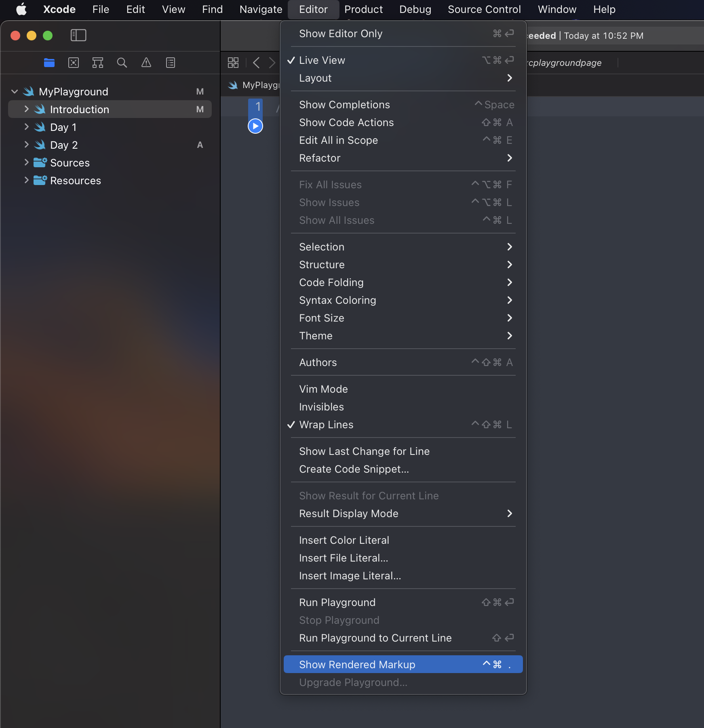This screenshot has height=728, width=704.
Task: Open the related items grid icon
Action: coord(233,63)
